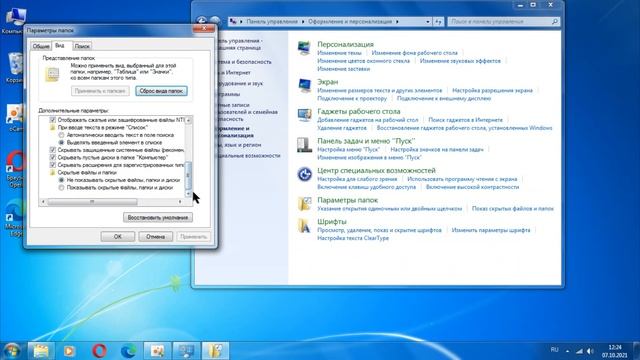Click the settings list scroll-down arrow
The width and height of the screenshot is (640, 360).
(188, 194)
